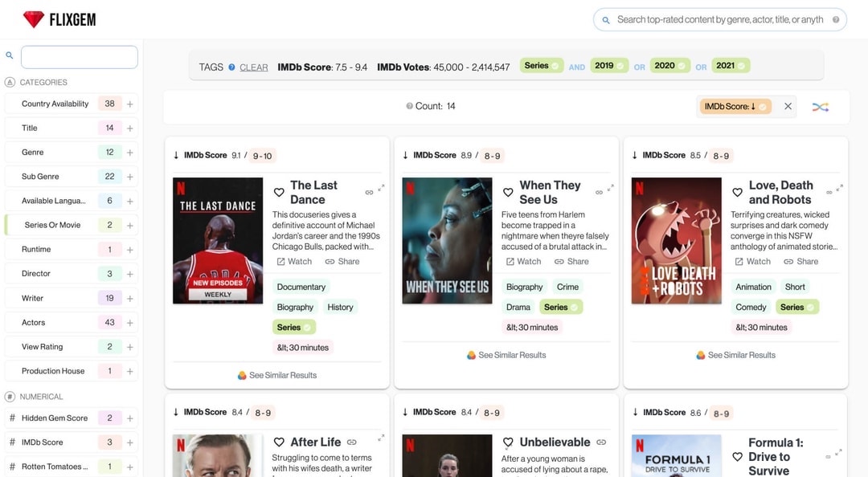Select the Crime genre tag
This screenshot has height=477, width=868.
pyautogui.click(x=568, y=287)
